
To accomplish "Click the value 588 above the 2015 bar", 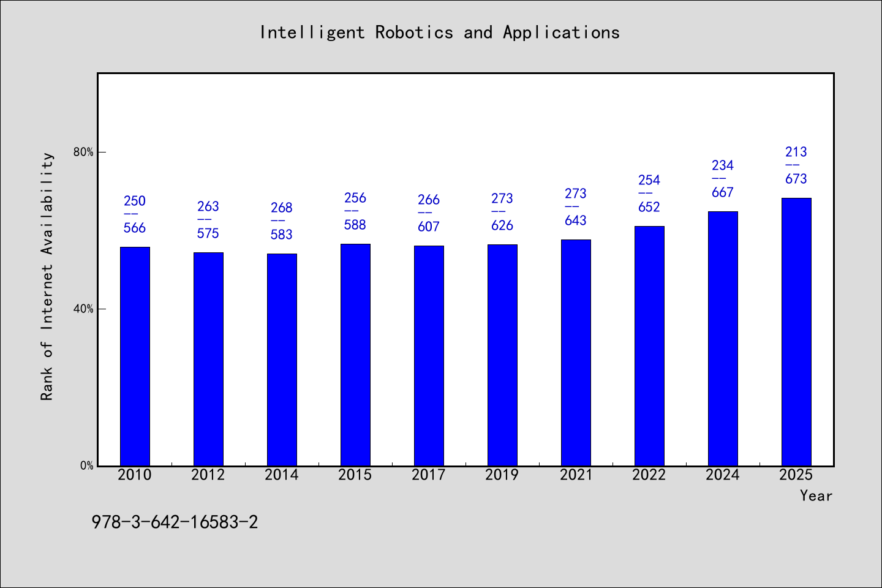I will tap(355, 225).
